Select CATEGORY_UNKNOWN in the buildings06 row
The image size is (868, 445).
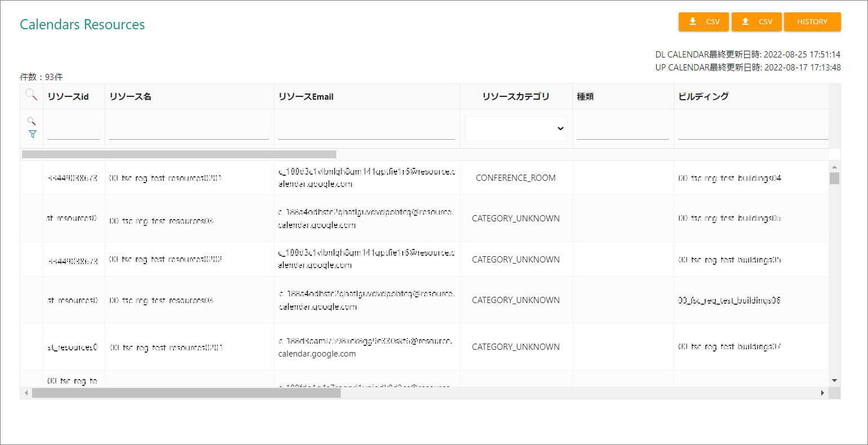click(516, 300)
